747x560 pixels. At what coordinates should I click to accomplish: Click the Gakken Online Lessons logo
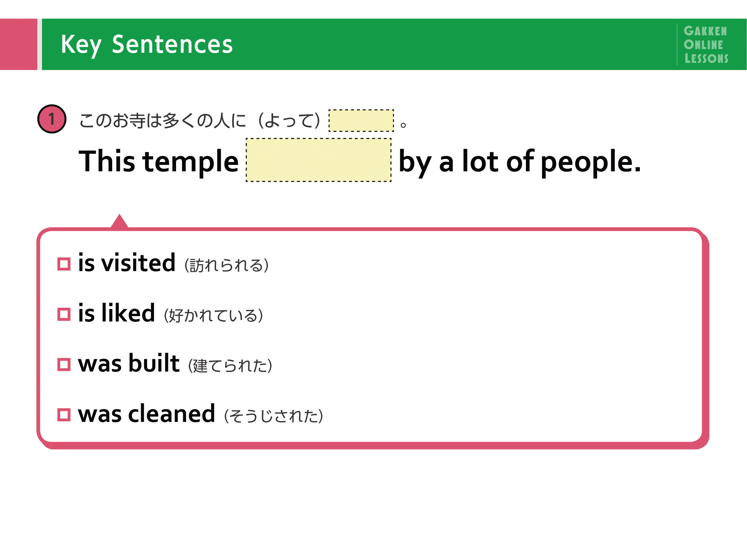pos(706,45)
